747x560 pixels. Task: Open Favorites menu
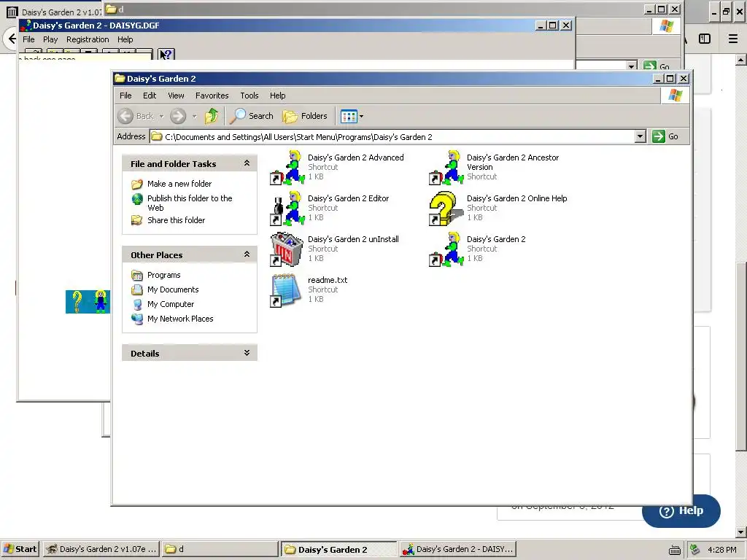click(212, 96)
